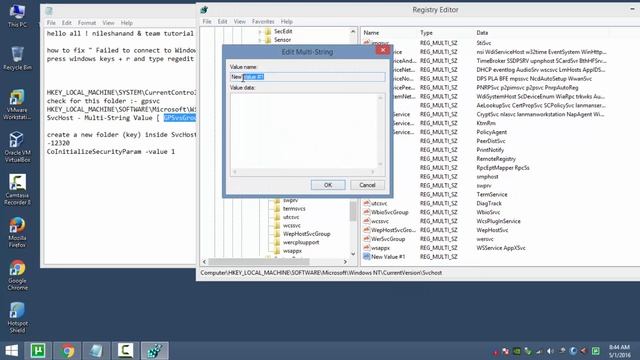The width and height of the screenshot is (640, 360).
Task: Open Hotspot Shield desktop icon
Action: click(x=17, y=318)
